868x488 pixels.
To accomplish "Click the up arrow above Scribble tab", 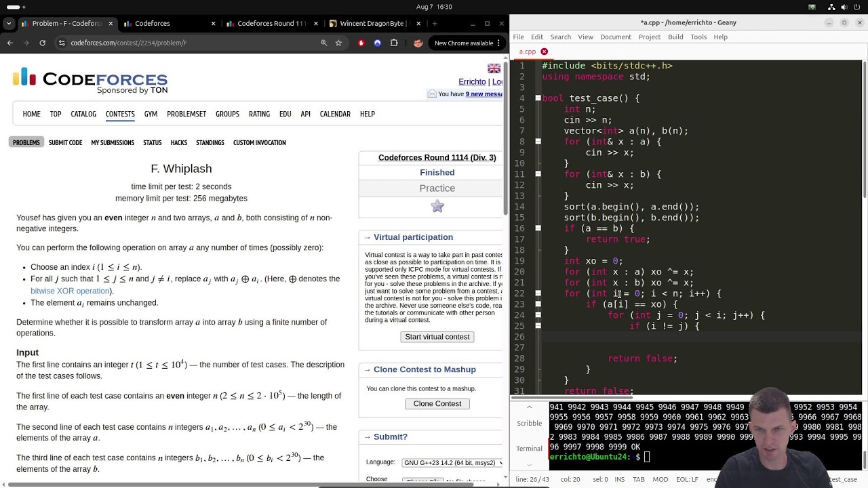I will [x=529, y=407].
